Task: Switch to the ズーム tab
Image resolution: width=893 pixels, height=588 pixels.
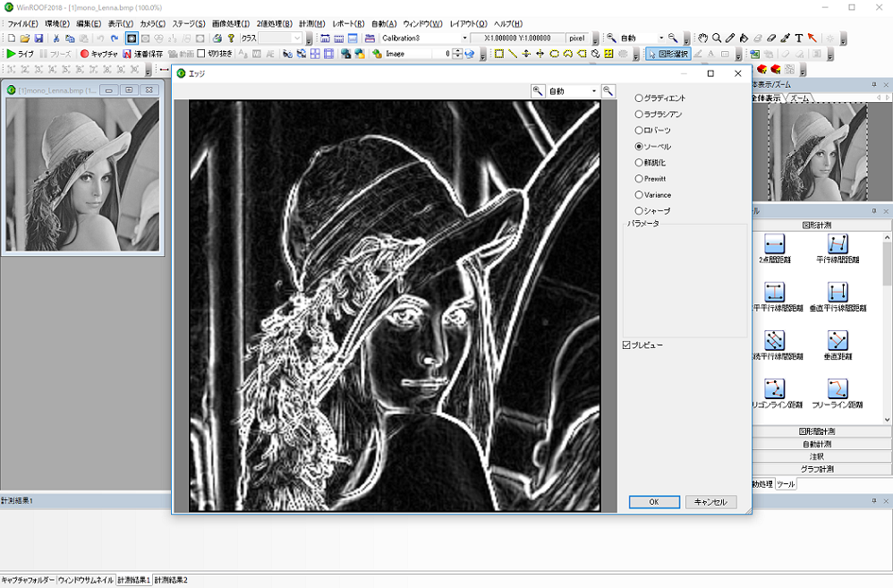Action: click(800, 98)
